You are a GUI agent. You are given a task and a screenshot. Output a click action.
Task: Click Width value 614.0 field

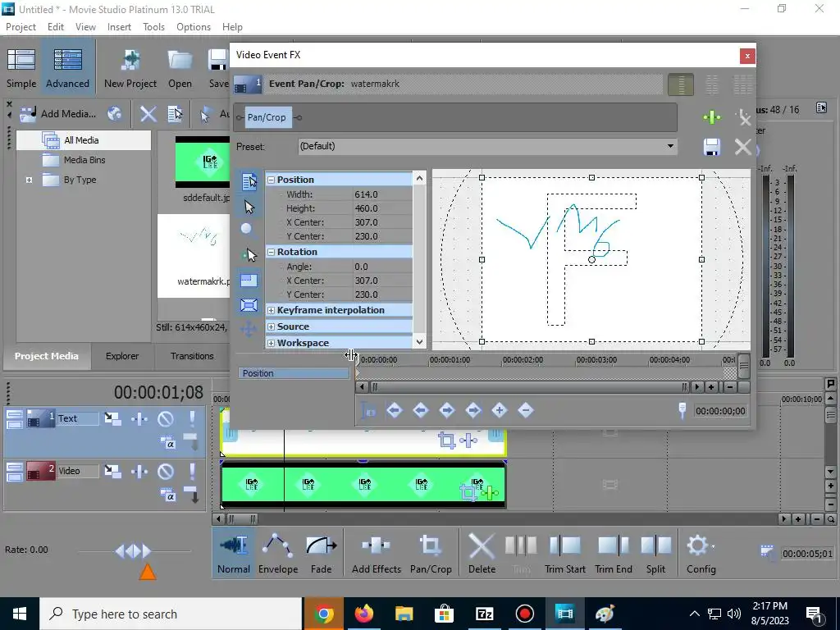[382, 194]
